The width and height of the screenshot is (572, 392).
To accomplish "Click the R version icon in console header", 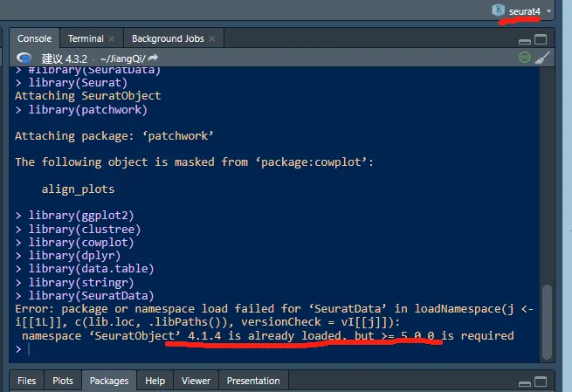I will click(x=24, y=58).
